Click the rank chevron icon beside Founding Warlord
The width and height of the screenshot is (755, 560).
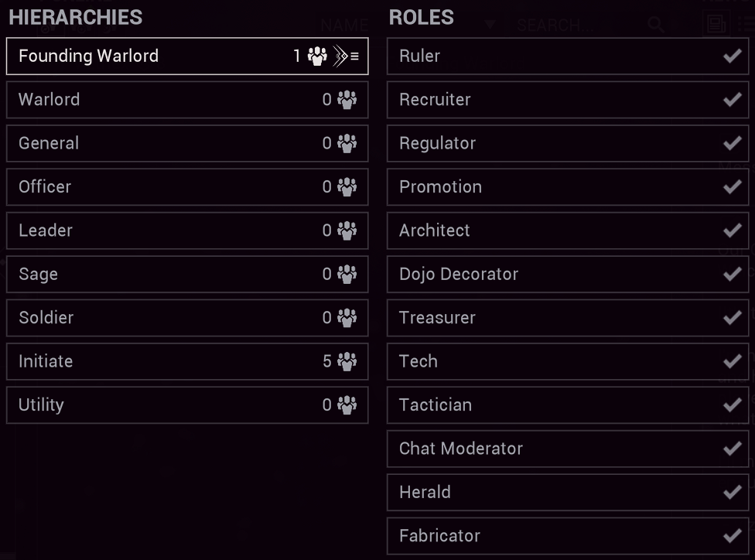(340, 56)
